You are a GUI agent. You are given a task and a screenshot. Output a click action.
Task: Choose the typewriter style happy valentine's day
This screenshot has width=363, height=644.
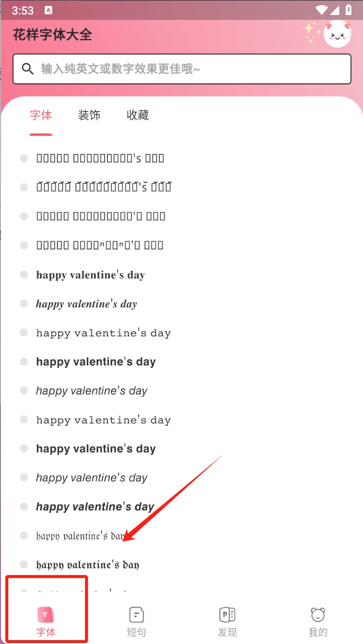click(104, 333)
